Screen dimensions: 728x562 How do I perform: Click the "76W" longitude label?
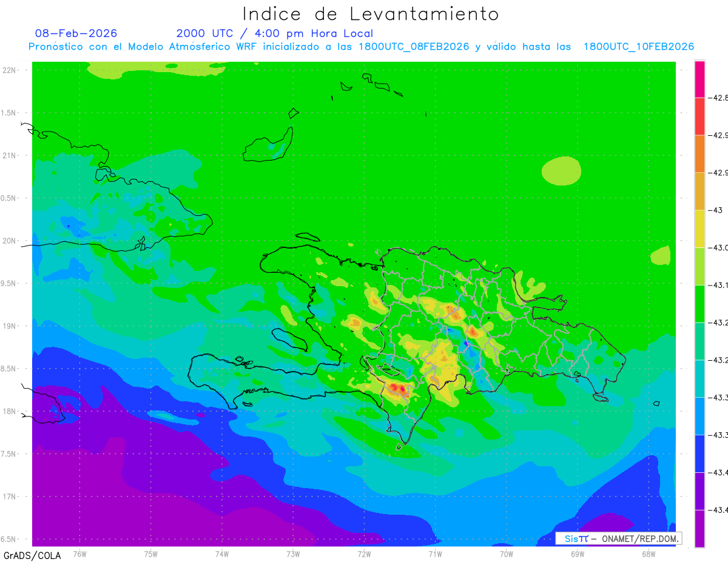pos(79,554)
